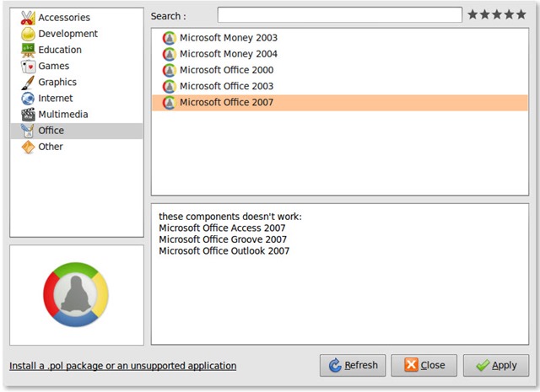
Task: Click the description line 'Microsoft Office Outlook 2007'
Action: [x=224, y=251]
